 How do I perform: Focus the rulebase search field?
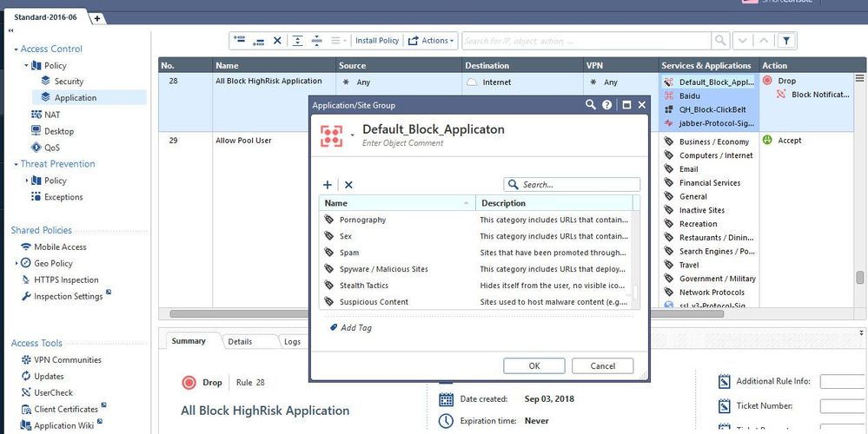586,41
